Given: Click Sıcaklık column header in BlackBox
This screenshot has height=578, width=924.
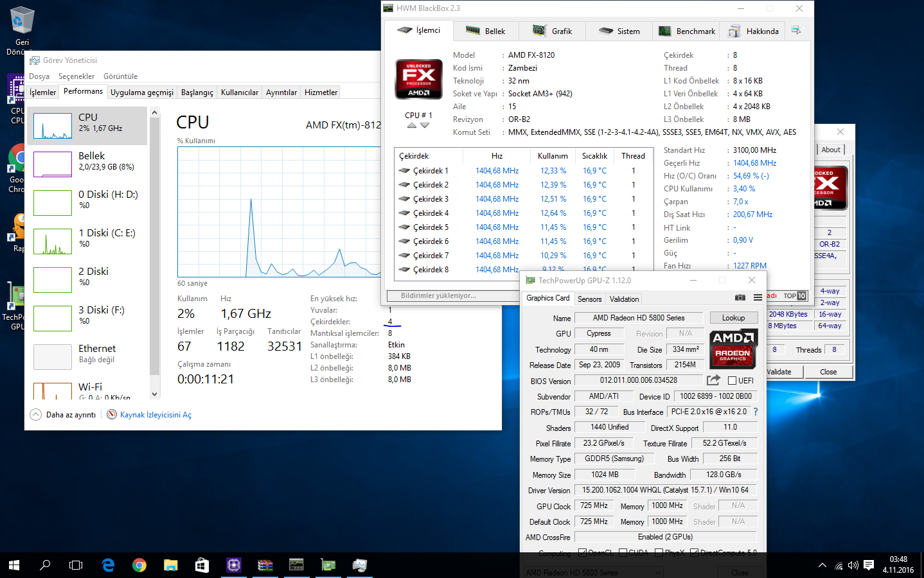Looking at the screenshot, I should pos(594,156).
